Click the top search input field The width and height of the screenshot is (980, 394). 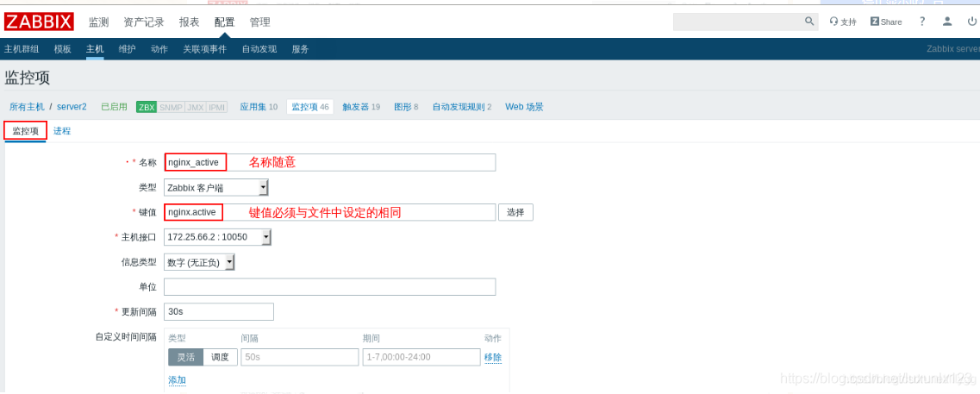click(738, 22)
